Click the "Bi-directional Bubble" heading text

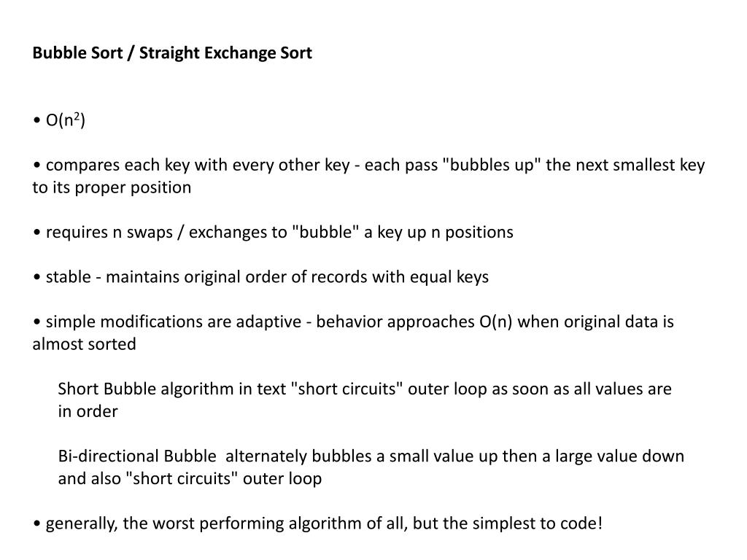point(137,456)
